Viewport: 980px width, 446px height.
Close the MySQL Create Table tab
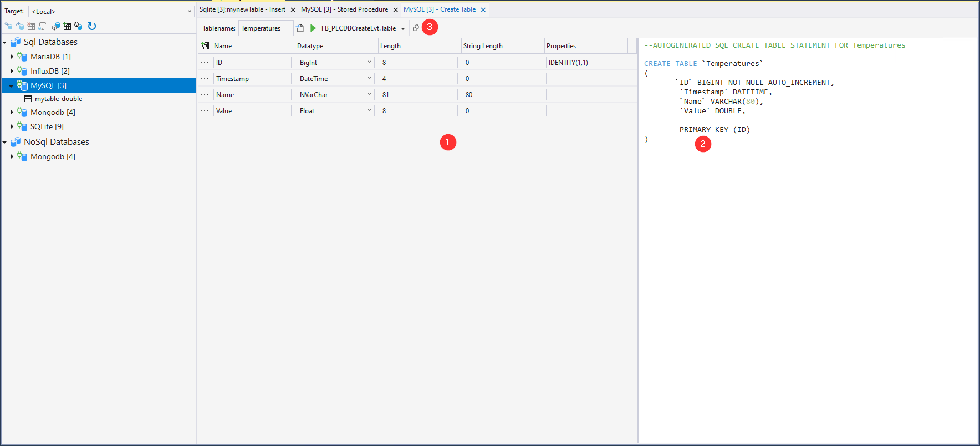483,10
